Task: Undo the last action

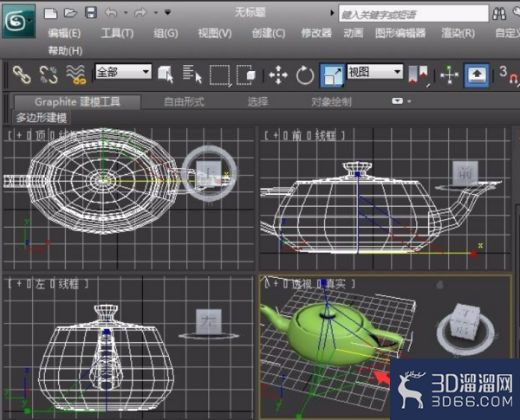Action: [111, 13]
